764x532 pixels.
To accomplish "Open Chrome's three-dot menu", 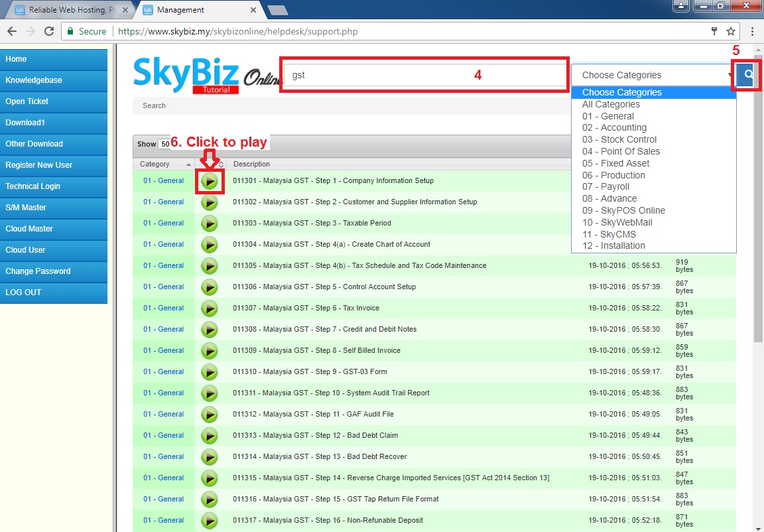I will pyautogui.click(x=752, y=31).
